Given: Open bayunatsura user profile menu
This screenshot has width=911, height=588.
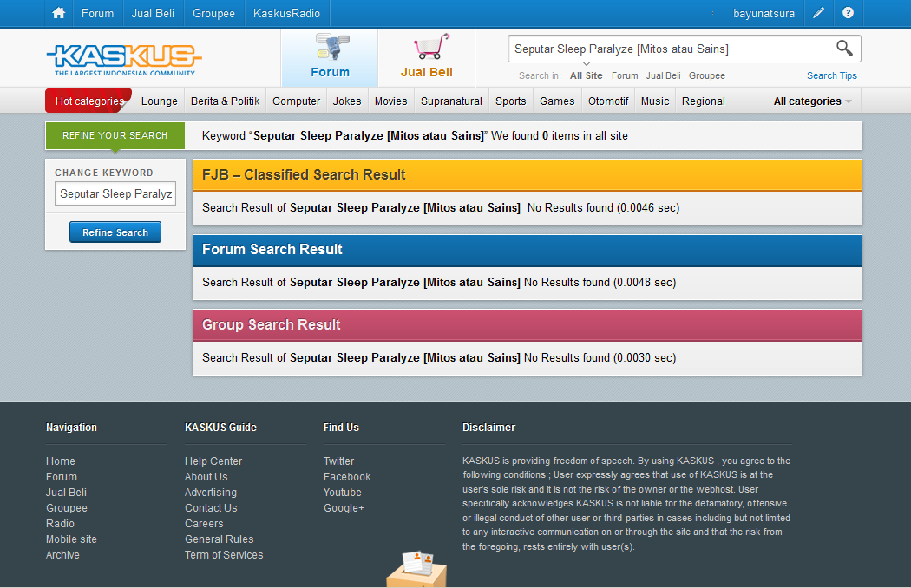Looking at the screenshot, I should pos(764,13).
